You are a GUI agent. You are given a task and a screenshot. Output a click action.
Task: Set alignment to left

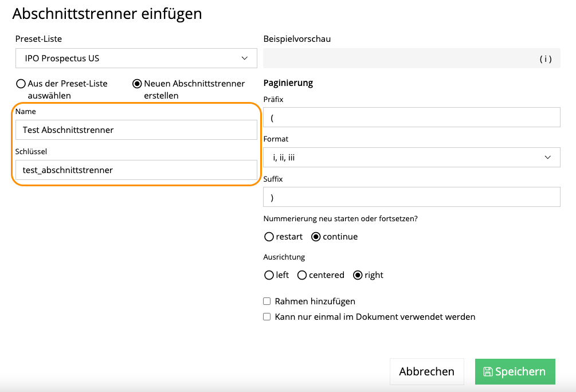click(269, 275)
